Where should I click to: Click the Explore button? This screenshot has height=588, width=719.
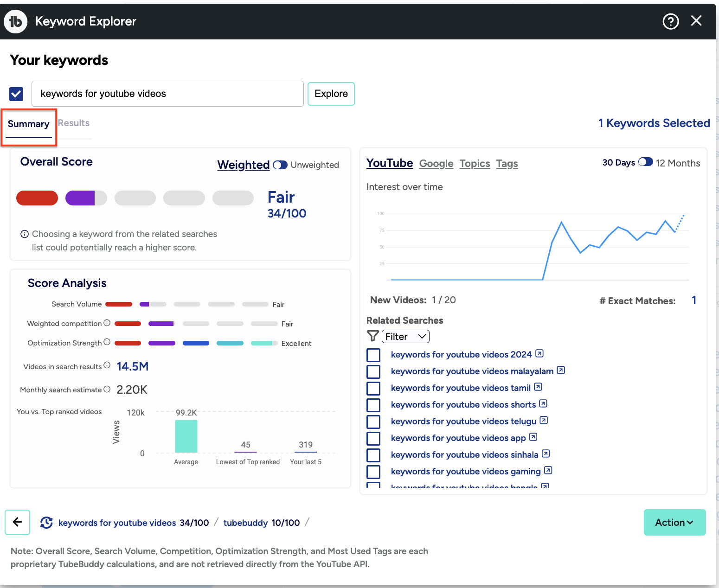coord(331,94)
